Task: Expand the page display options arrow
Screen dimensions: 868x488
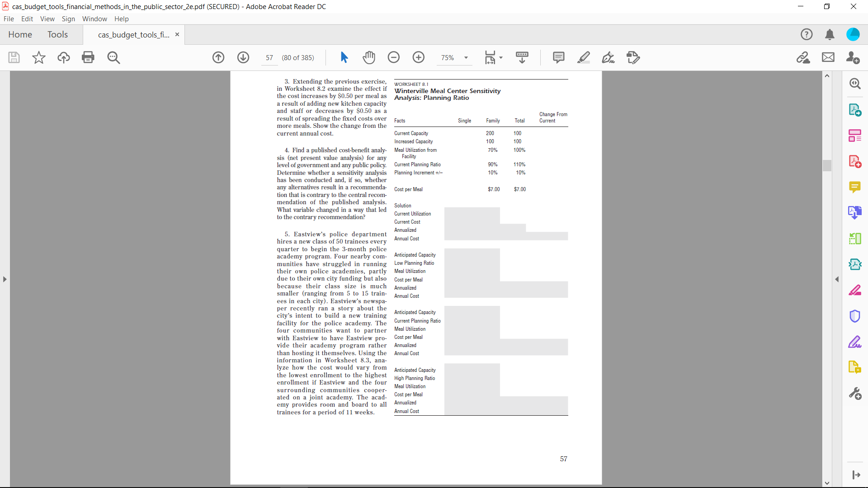Action: tap(501, 58)
